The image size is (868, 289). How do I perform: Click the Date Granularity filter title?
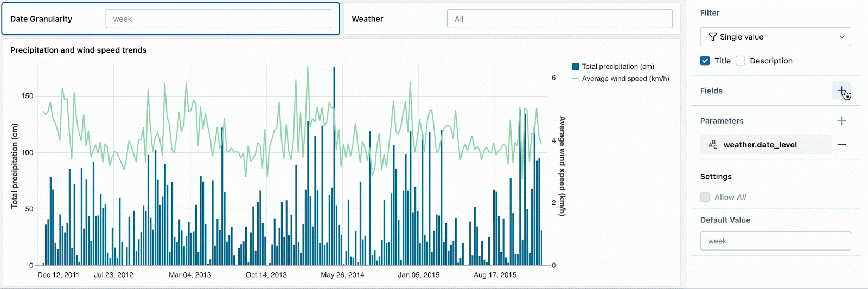(x=41, y=19)
